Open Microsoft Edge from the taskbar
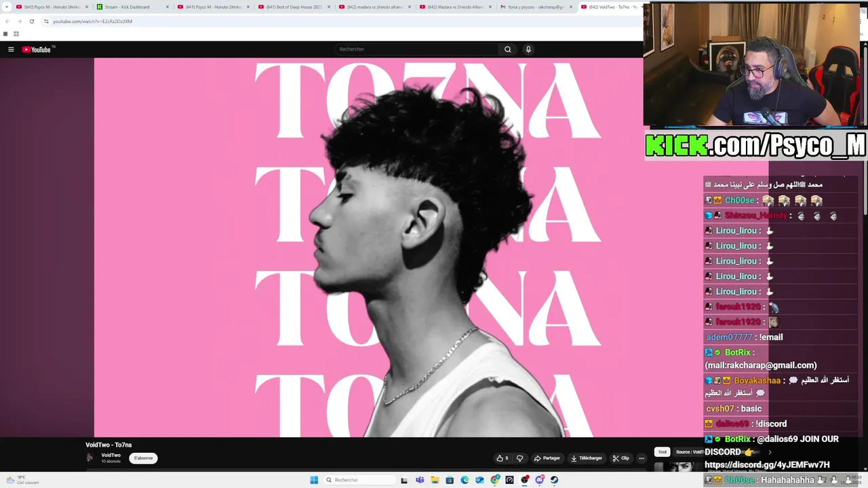Image resolution: width=868 pixels, height=488 pixels. 465,480
